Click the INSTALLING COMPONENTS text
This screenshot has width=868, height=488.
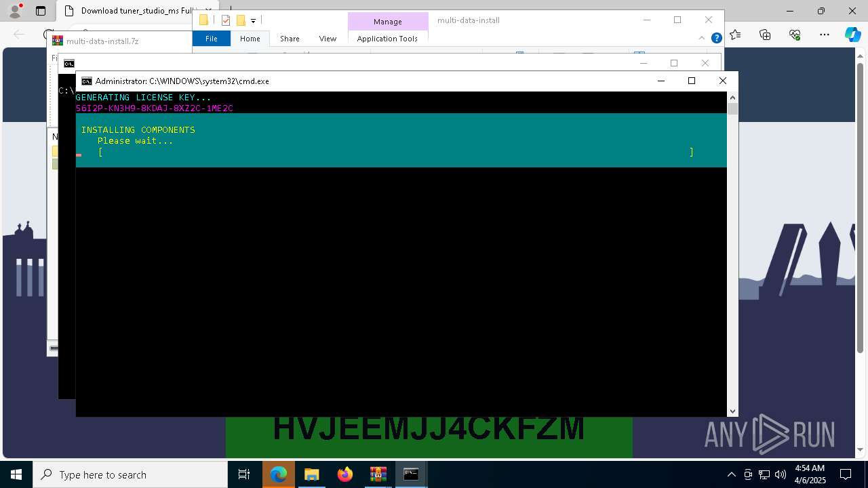click(x=138, y=129)
